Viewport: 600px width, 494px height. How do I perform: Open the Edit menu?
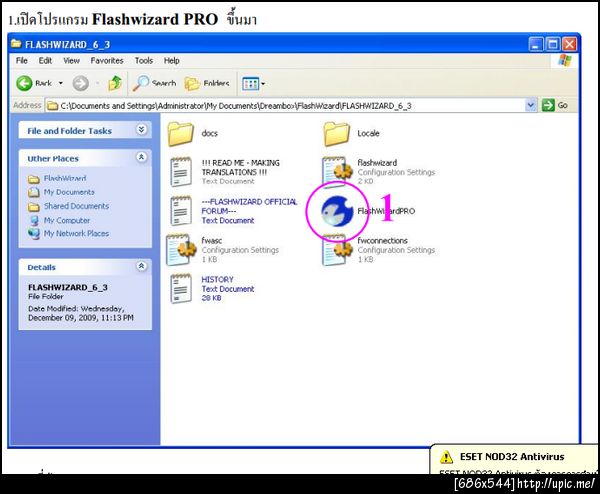pyautogui.click(x=45, y=60)
